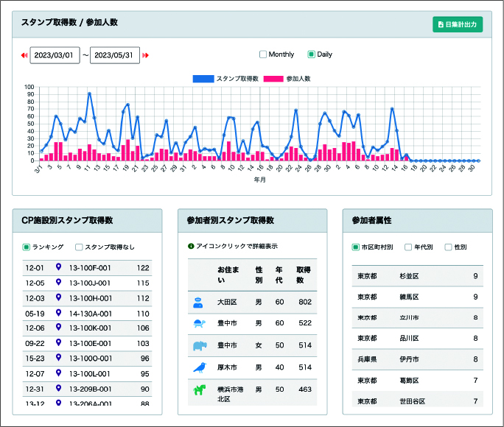Image resolution: width=504 pixels, height=427 pixels.
Task: Click the 日集計出力 export button
Action: pos(457,24)
